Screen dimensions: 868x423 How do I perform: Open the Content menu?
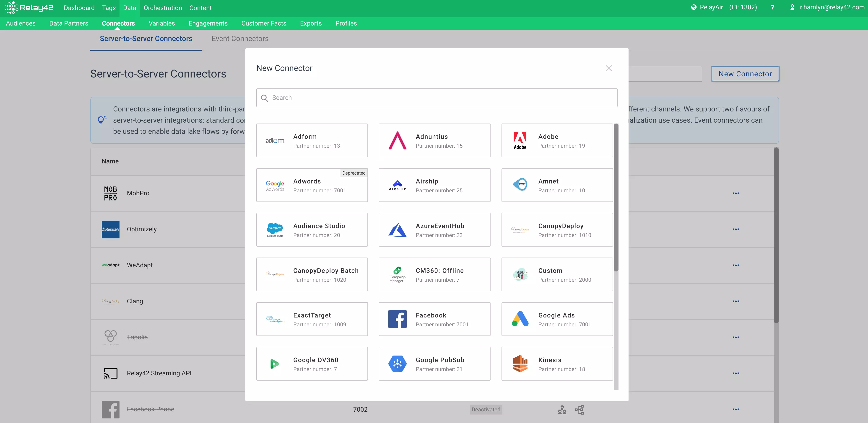point(200,8)
